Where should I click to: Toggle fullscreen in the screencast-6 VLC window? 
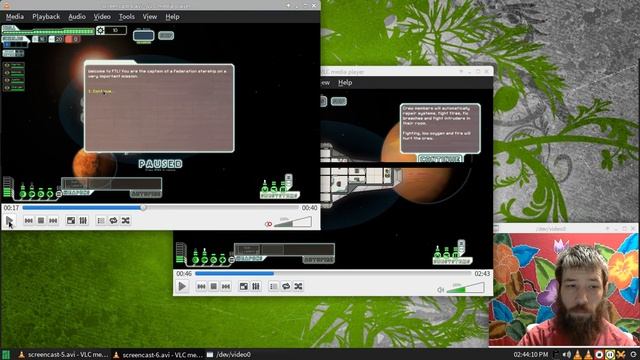[x=244, y=287]
